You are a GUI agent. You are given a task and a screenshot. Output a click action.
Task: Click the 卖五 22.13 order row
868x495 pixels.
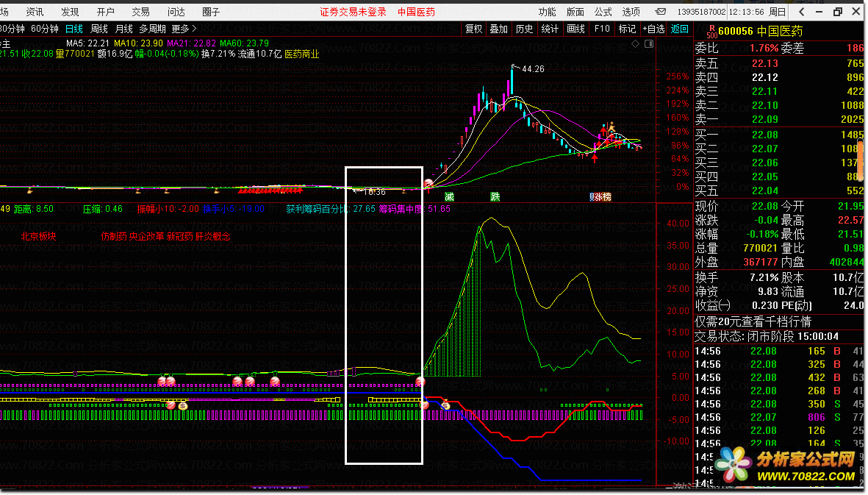click(x=779, y=63)
